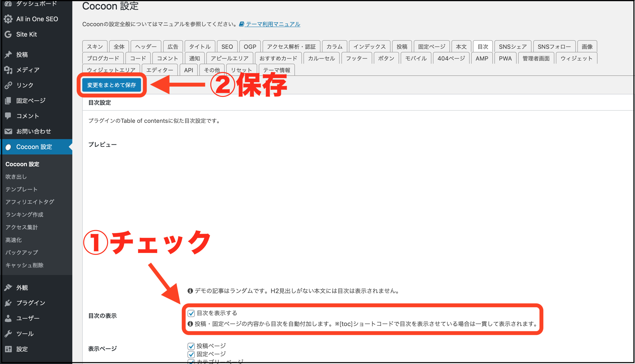Screen dimensions: 635x364
Task: Click the Site Kit Google G icon
Action: coord(8,34)
